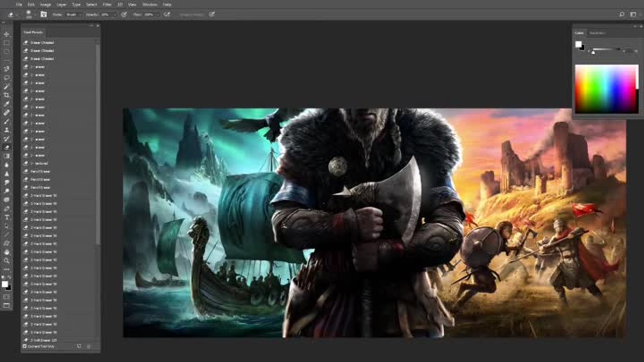Select the Tool Presets tab
The image size is (644, 362).
pos(34,33)
